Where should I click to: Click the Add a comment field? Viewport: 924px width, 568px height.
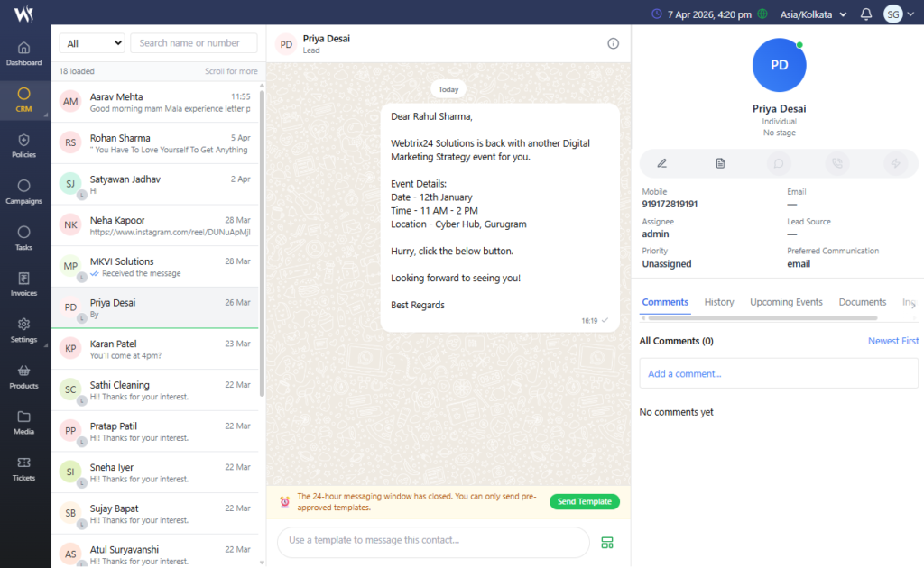[778, 373]
